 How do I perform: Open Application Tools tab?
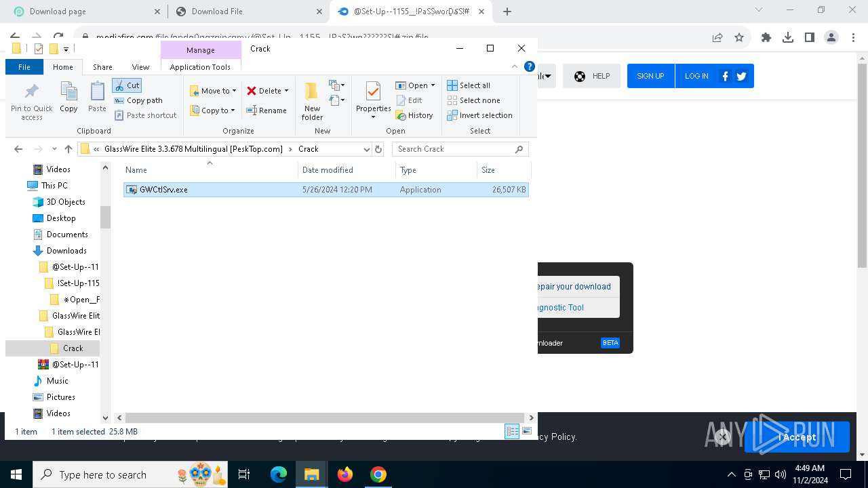[200, 67]
